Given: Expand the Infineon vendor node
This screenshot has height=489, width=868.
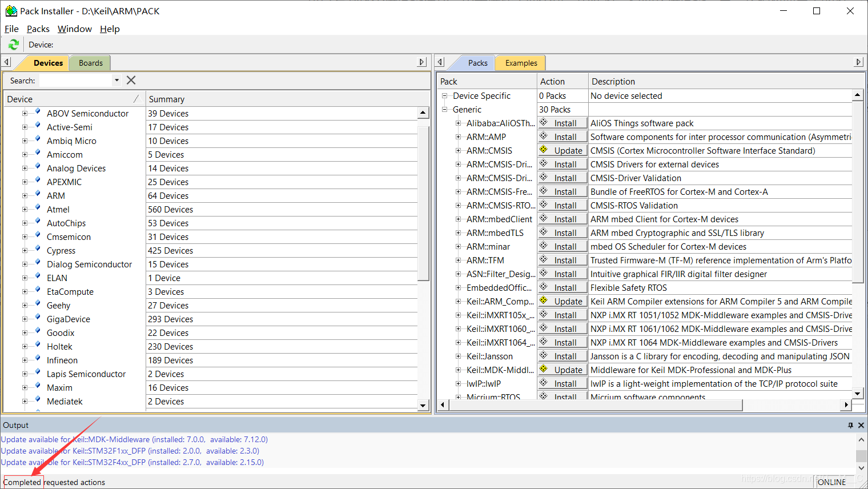Looking at the screenshot, I should click(25, 360).
